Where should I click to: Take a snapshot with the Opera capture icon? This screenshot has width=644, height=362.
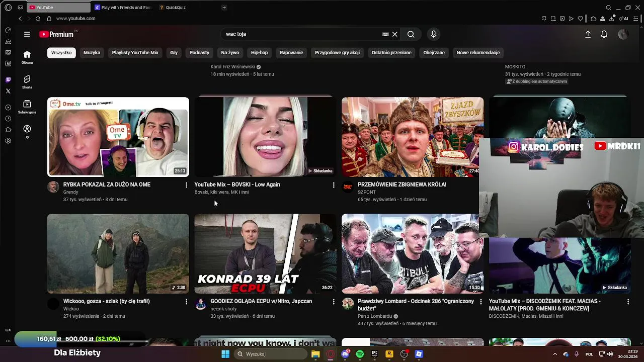coord(553,19)
